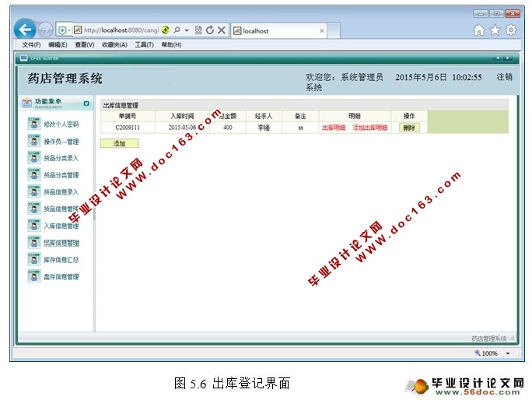Click the browser home icon
Screen dimensions: 532x400
[x=479, y=30]
